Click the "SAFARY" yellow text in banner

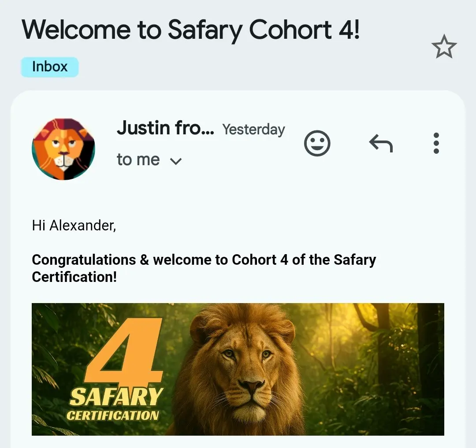[x=116, y=397]
